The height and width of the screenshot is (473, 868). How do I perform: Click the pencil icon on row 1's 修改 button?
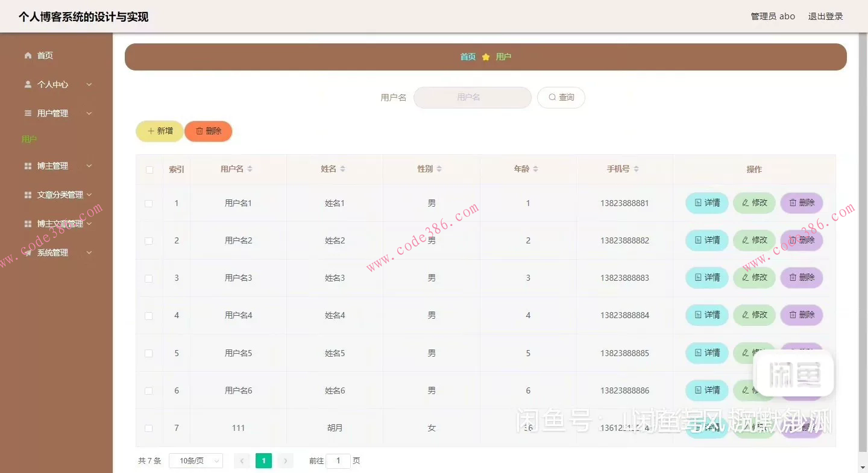(x=745, y=203)
